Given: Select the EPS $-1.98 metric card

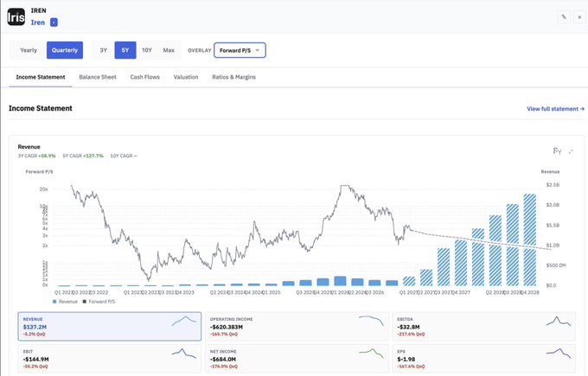Looking at the screenshot, I should [x=483, y=359].
